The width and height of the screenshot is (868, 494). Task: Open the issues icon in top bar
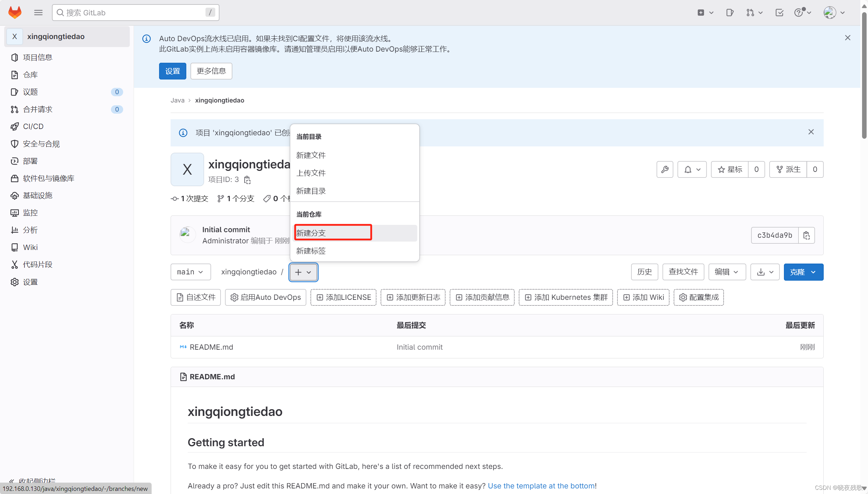tap(729, 13)
